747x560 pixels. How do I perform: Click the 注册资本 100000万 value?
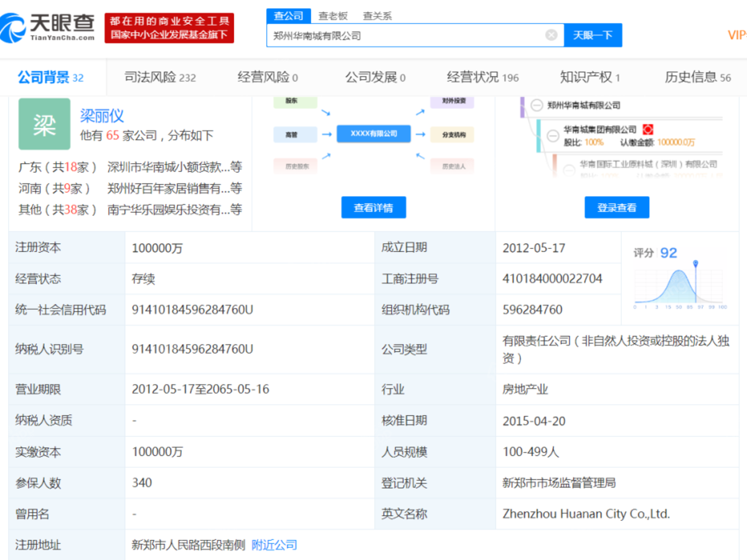point(157,248)
